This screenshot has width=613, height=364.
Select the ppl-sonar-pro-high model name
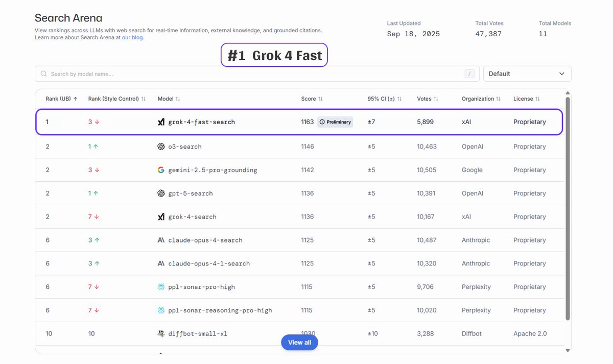tap(202, 287)
